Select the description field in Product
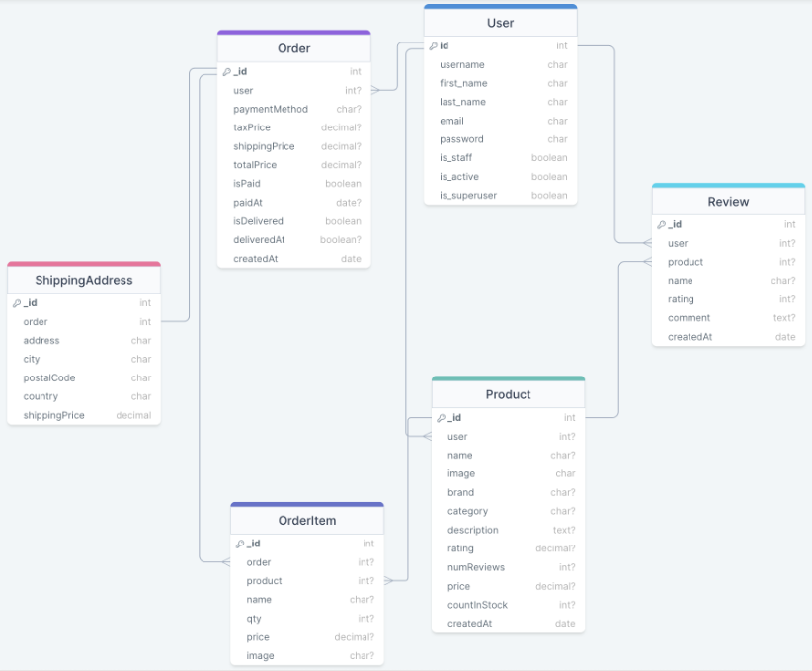 [508, 530]
